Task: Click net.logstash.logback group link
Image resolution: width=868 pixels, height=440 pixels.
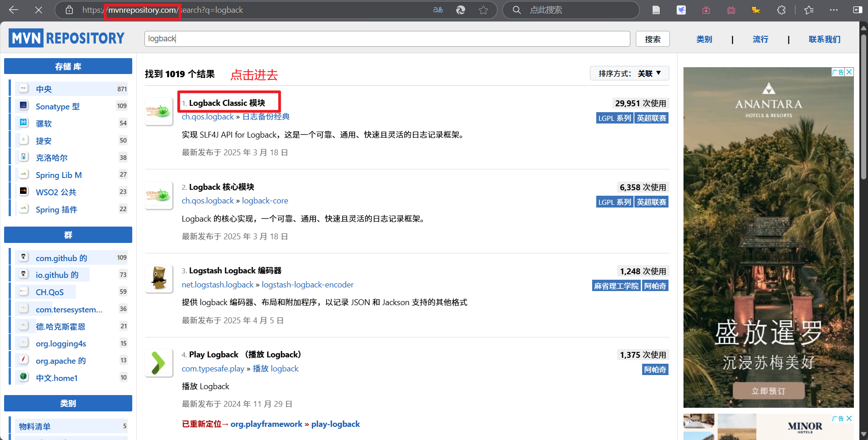Action: coord(218,285)
